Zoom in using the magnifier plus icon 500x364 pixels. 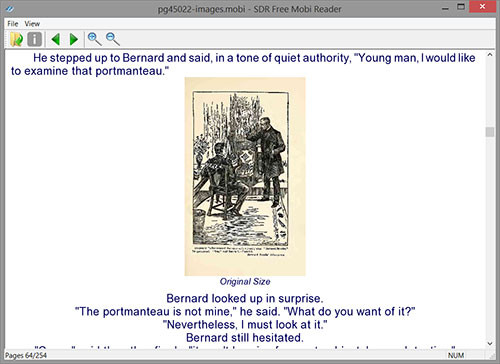click(x=94, y=39)
